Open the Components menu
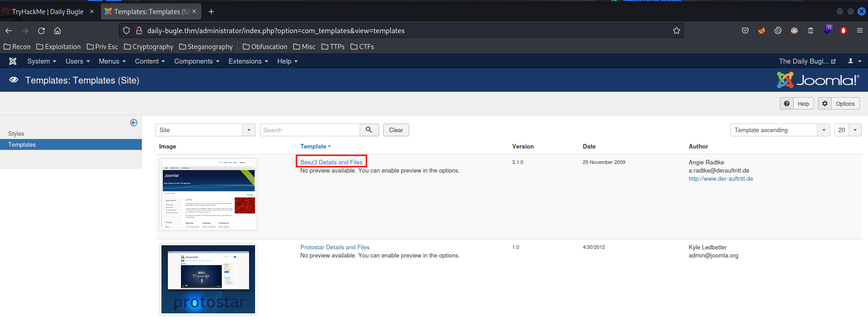 (197, 61)
